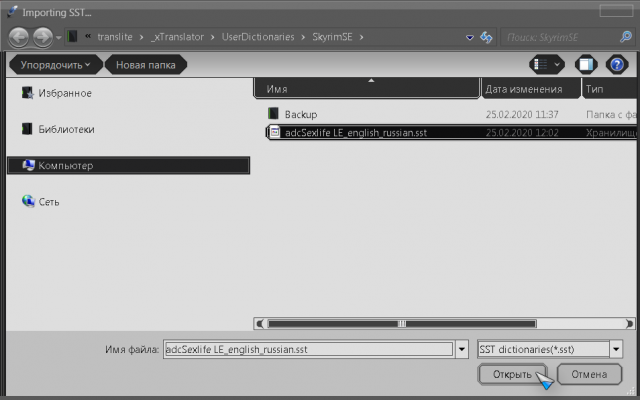Click the search magnifier icon
Viewport: 640px width, 400px height.
(x=626, y=37)
